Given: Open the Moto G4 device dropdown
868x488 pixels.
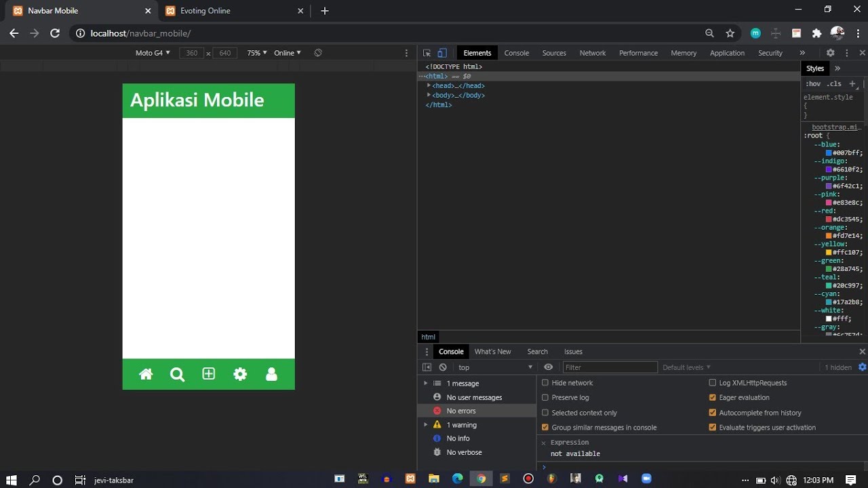Looking at the screenshot, I should pyautogui.click(x=153, y=53).
